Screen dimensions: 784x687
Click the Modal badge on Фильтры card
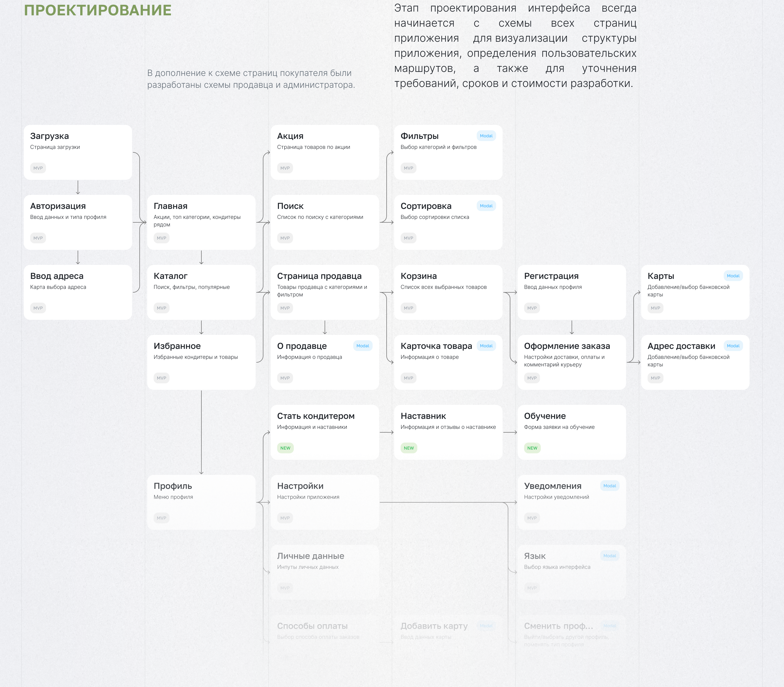(x=486, y=136)
